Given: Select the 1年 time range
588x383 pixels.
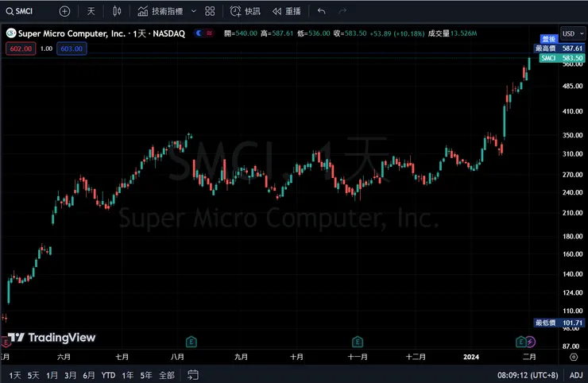Looking at the screenshot, I should (x=127, y=375).
